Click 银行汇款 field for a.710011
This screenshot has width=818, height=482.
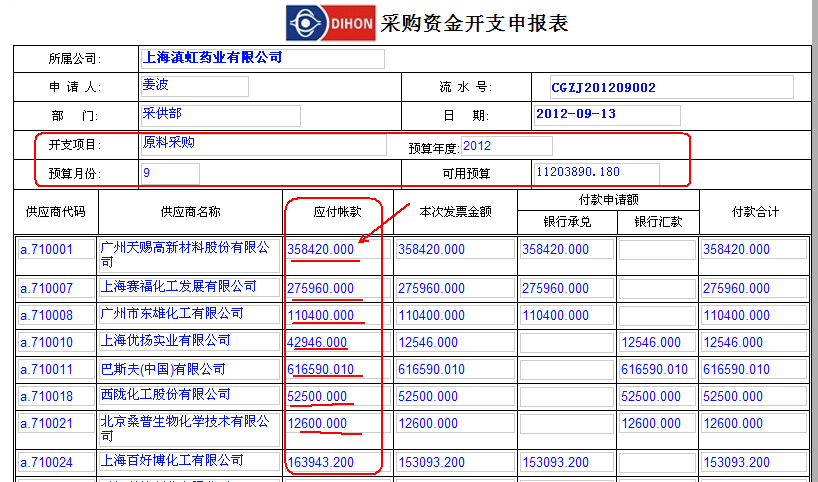pos(657,370)
